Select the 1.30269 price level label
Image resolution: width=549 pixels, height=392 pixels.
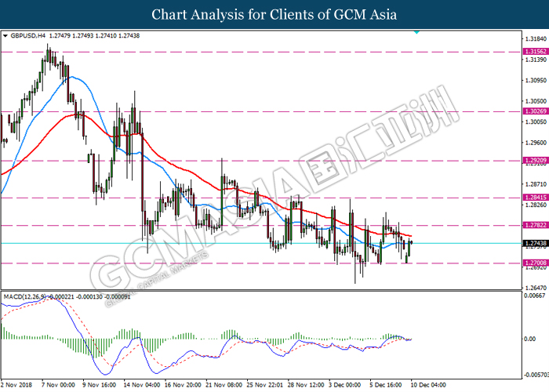tap(536, 111)
